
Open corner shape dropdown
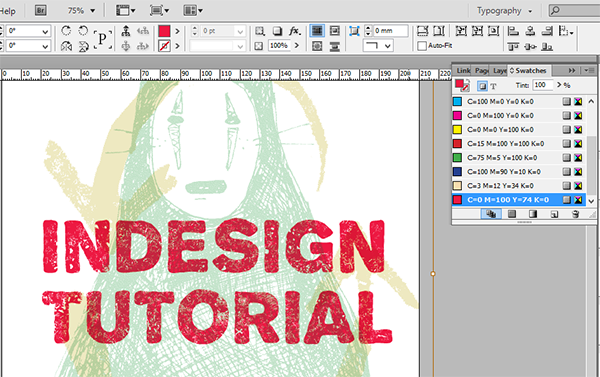point(388,46)
